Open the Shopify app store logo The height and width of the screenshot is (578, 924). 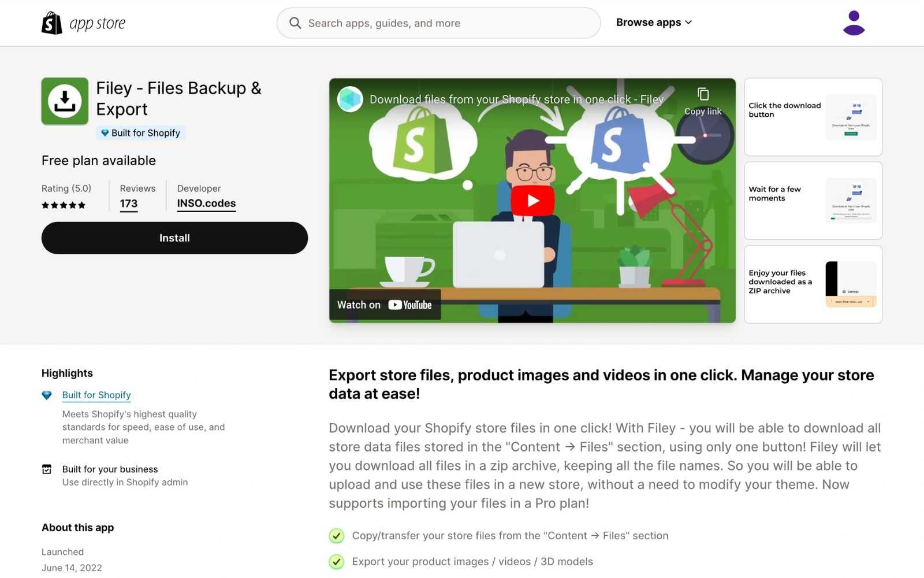coord(84,23)
